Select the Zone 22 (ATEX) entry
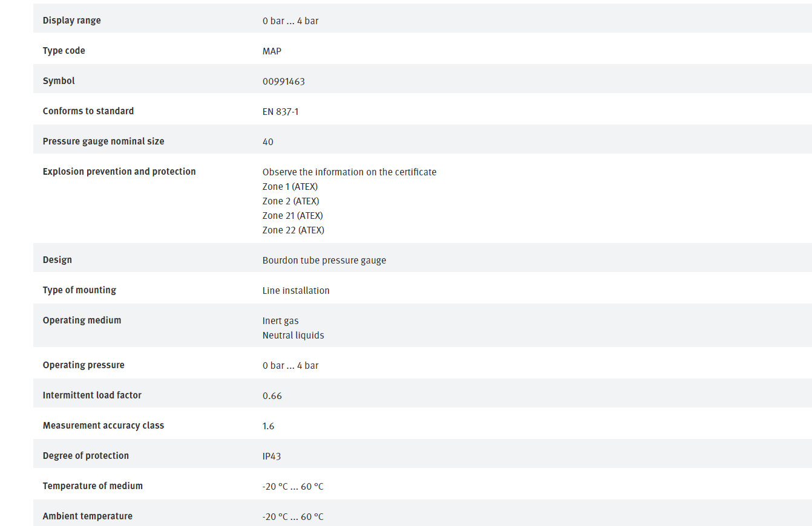Image resolution: width=812 pixels, height=526 pixels. 293,230
